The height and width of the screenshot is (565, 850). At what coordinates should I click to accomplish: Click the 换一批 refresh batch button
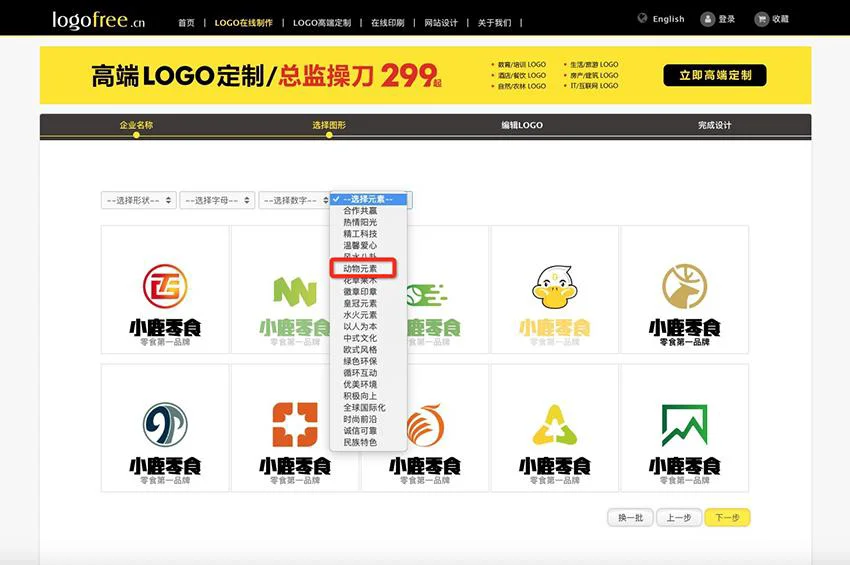pos(630,518)
